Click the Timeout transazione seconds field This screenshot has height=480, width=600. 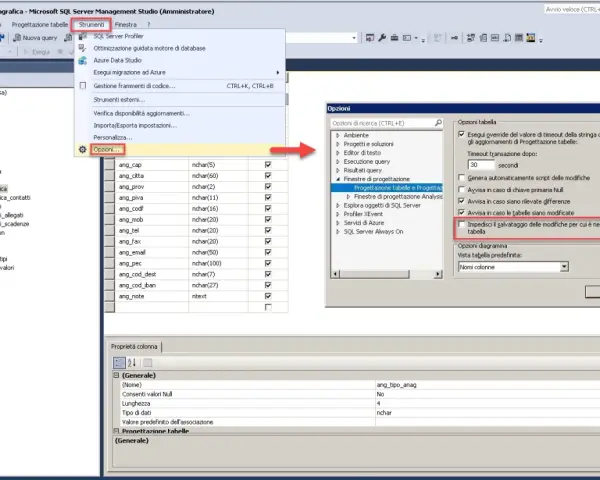(x=481, y=165)
